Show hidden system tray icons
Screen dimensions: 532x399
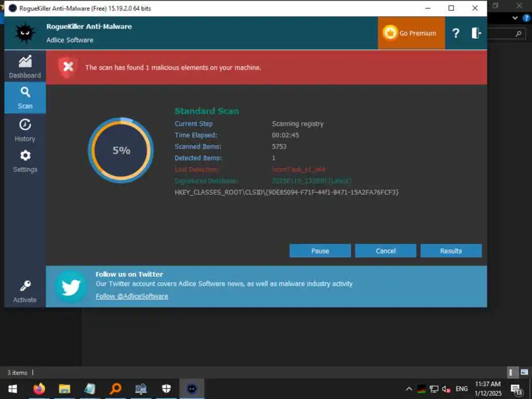pos(409,389)
